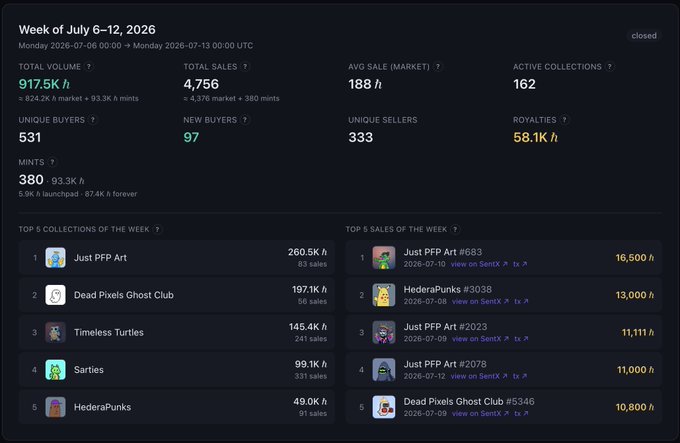Select Timeless Turtles collection name
Viewport: 680px width, 443px height.
click(x=109, y=332)
